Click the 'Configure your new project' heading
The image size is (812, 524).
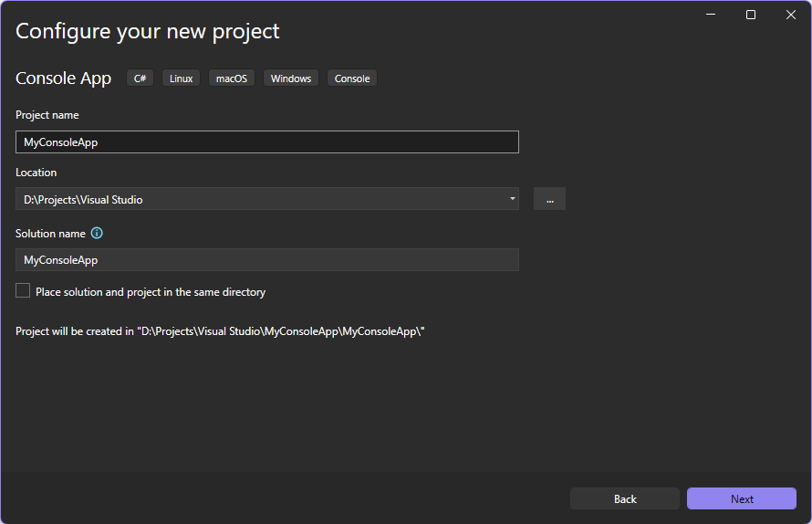tap(148, 32)
